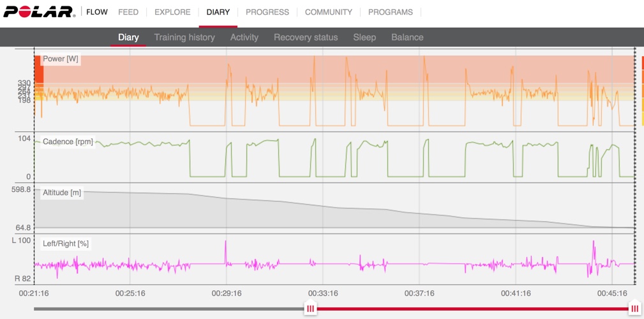Viewport: 644px width, 319px height.
Task: Go to the FEED section
Action: coord(128,12)
